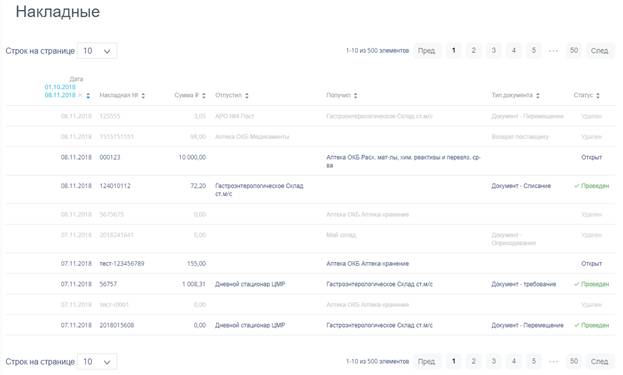Sort by Сумма column arrows
The height and width of the screenshot is (375, 623).
tap(203, 95)
